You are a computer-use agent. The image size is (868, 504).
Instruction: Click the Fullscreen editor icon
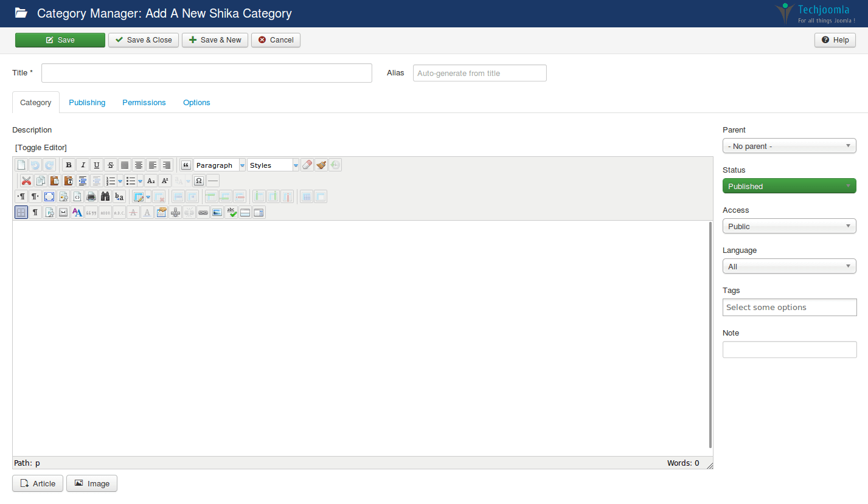coord(49,196)
